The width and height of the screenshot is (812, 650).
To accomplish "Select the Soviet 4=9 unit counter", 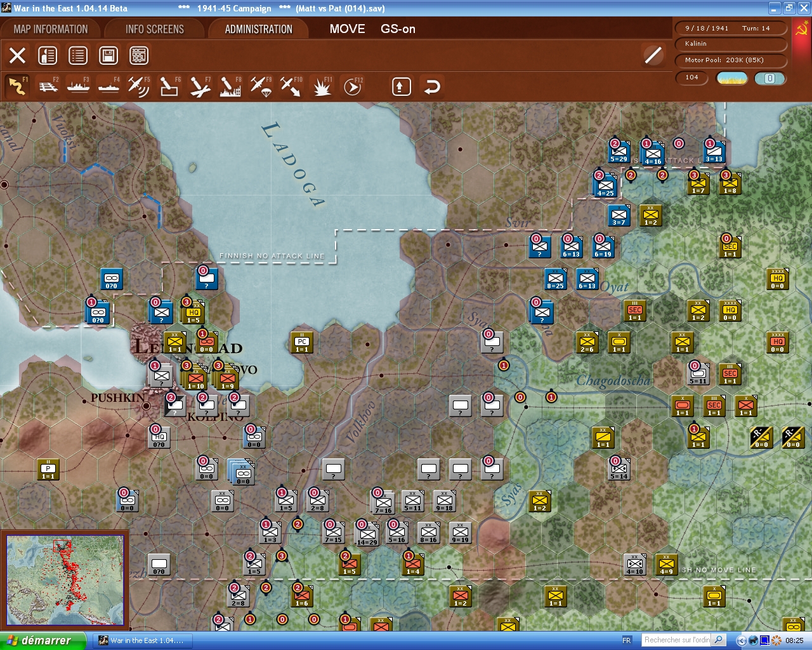I will tap(667, 564).
